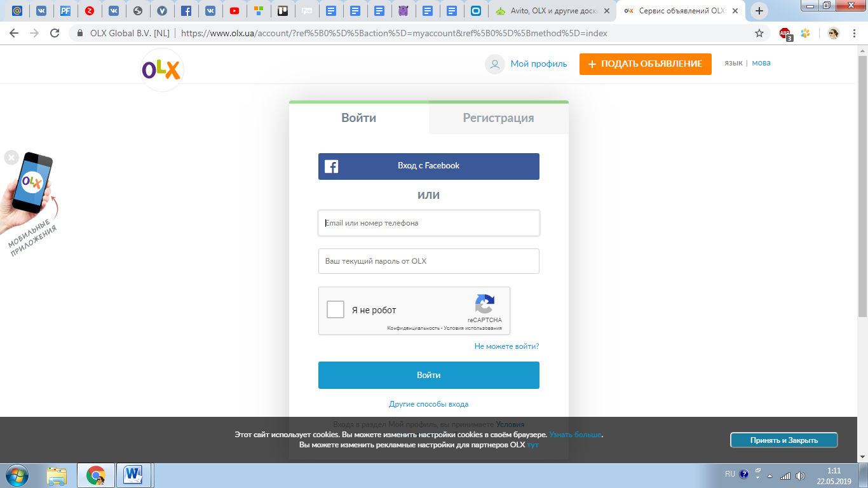Click the address bar URL

[394, 33]
